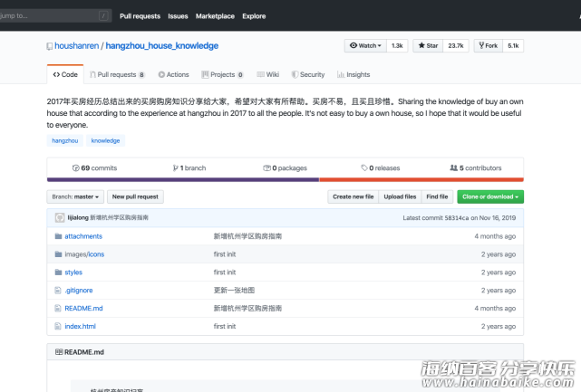Click the repository book icon beside houshanren
581x392 pixels.
pos(50,46)
